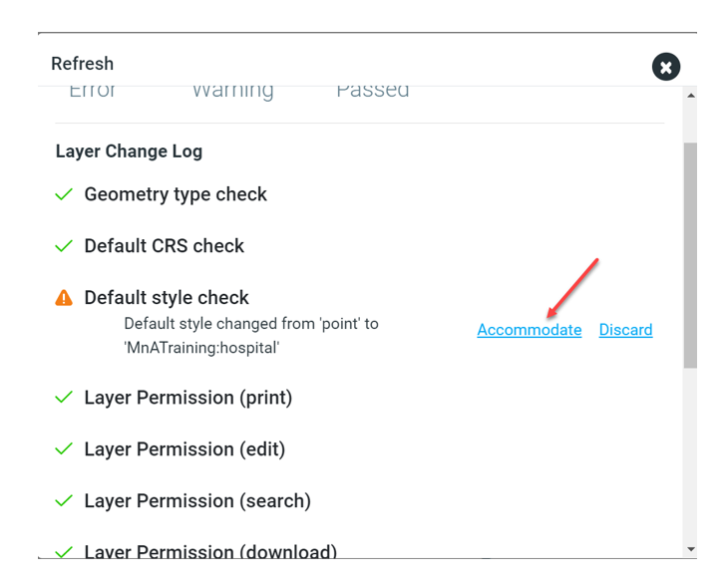The height and width of the screenshot is (586, 728).
Task: Click the Accommodate link
Action: point(529,330)
